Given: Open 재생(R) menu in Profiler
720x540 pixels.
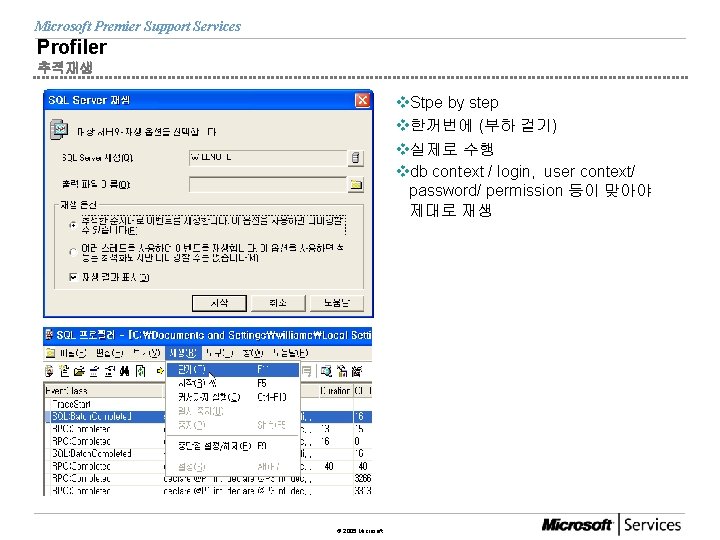Looking at the screenshot, I should 182,353.
